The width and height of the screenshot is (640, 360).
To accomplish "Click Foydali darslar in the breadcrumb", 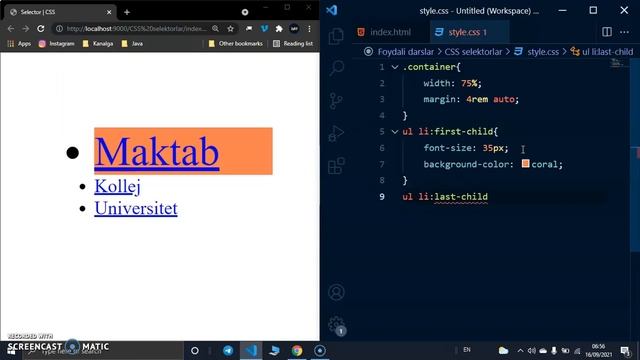I will [405, 52].
